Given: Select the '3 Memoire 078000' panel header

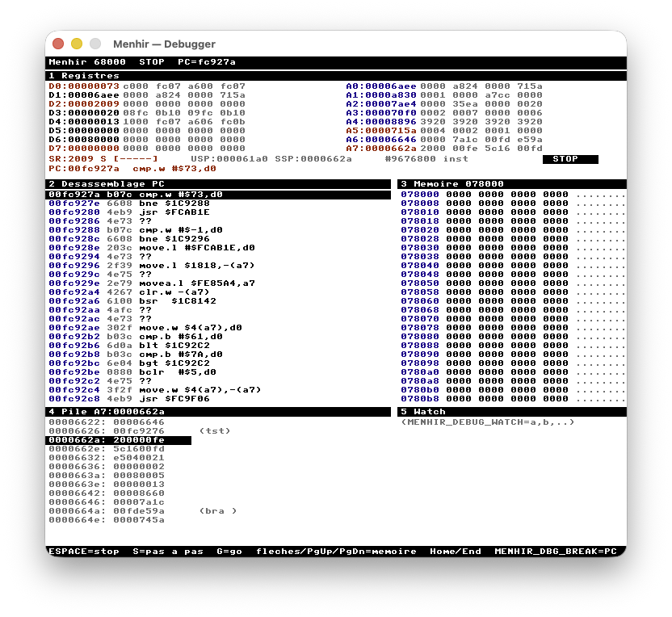Looking at the screenshot, I should tap(512, 184).
